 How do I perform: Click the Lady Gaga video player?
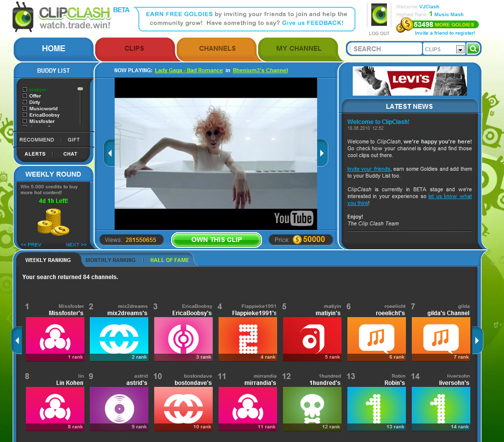[216, 154]
